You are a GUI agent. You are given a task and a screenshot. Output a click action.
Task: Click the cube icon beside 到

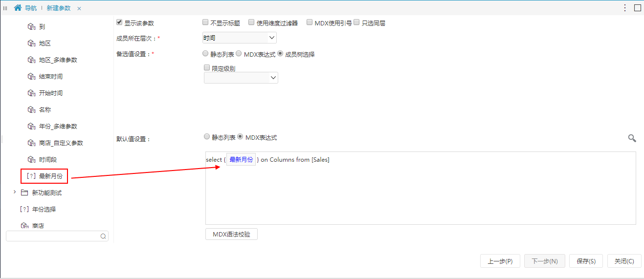[31, 27]
